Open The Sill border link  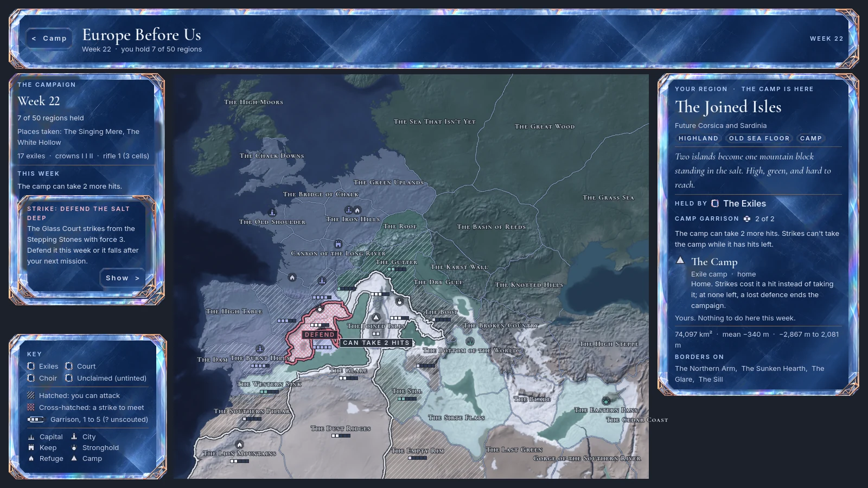point(711,379)
